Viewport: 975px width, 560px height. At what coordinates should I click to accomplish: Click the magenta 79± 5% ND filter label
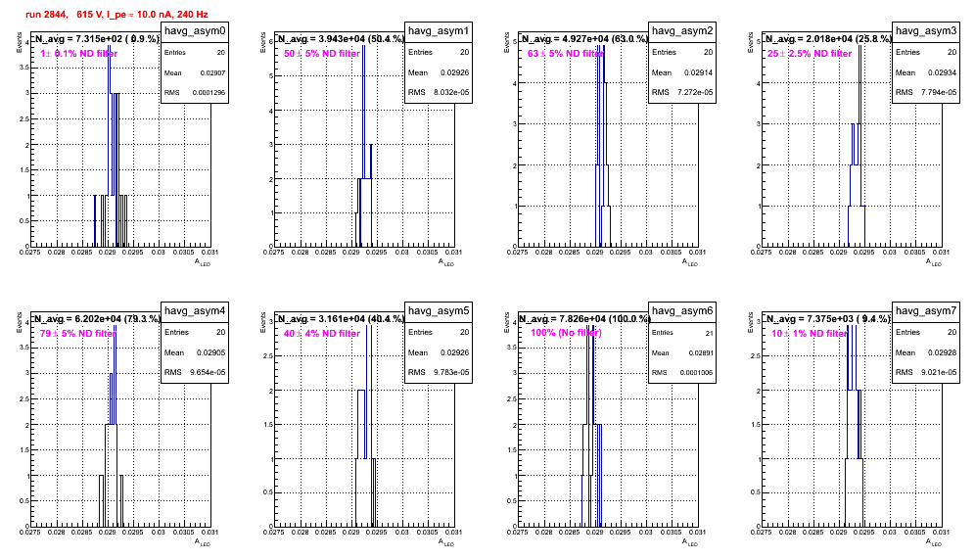click(78, 334)
